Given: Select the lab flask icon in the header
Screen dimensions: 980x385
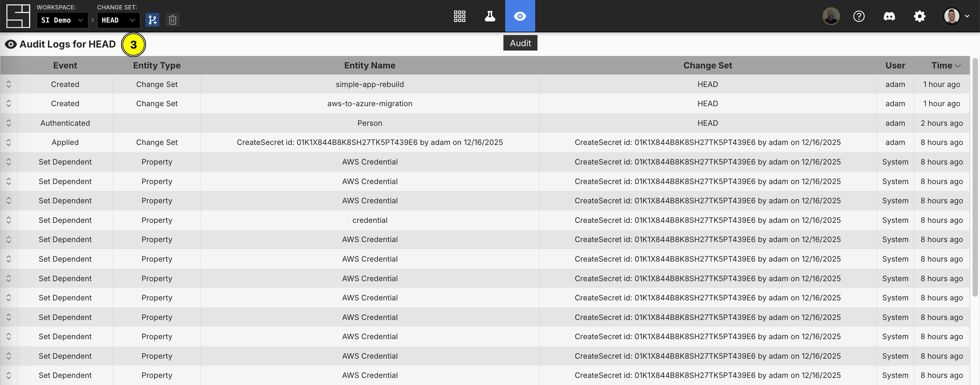Looking at the screenshot, I should pyautogui.click(x=490, y=16).
